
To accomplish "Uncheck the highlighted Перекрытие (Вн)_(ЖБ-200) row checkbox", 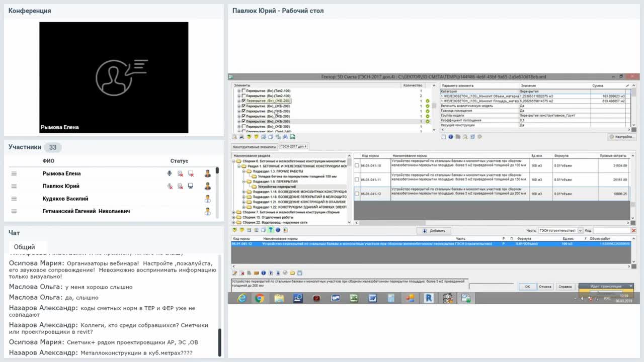I will (x=244, y=121).
